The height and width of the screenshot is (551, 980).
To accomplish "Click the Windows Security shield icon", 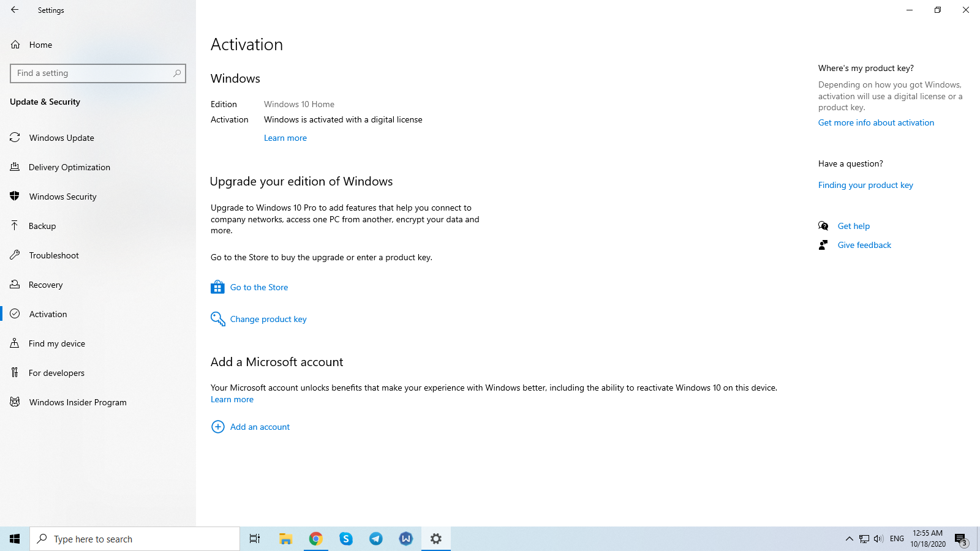I will (x=15, y=197).
